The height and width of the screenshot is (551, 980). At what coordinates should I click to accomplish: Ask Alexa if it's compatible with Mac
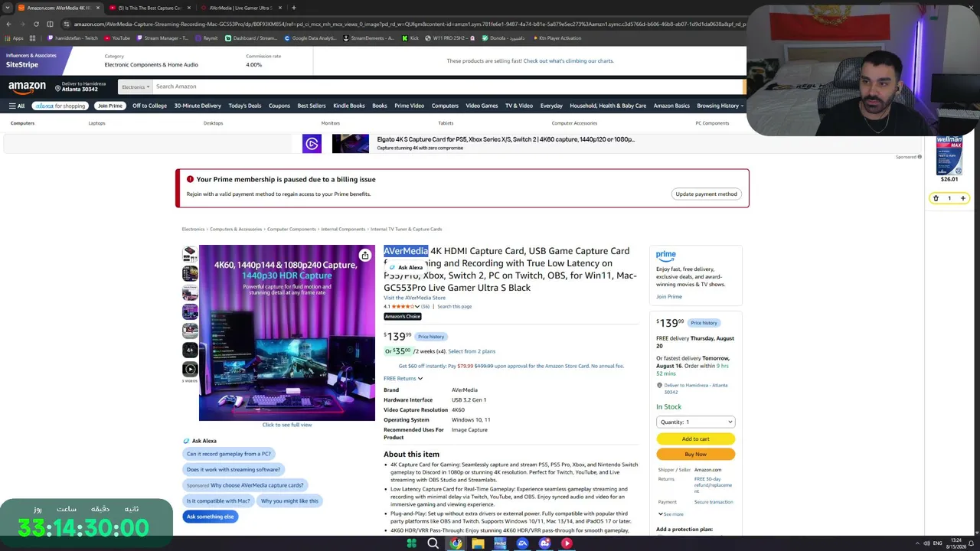218,500
